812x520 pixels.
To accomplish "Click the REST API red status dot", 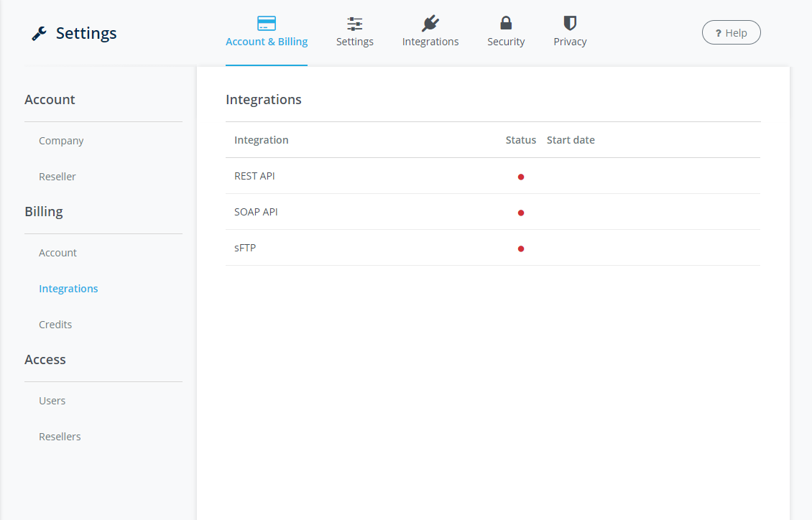I will point(521,177).
